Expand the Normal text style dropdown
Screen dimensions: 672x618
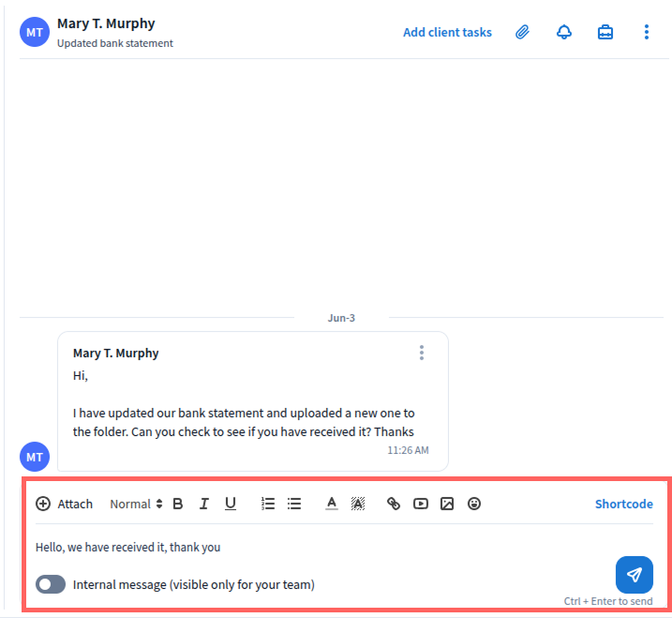pyautogui.click(x=136, y=504)
